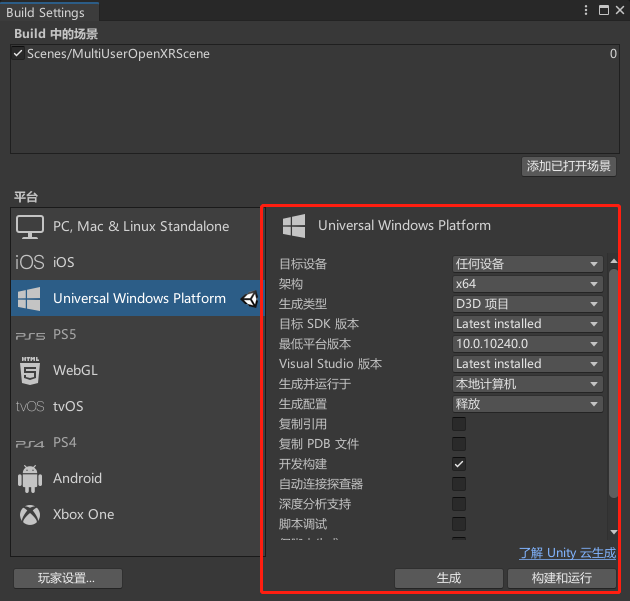This screenshot has height=601, width=630.
Task: Select the PS5 platform row
Action: [137, 335]
